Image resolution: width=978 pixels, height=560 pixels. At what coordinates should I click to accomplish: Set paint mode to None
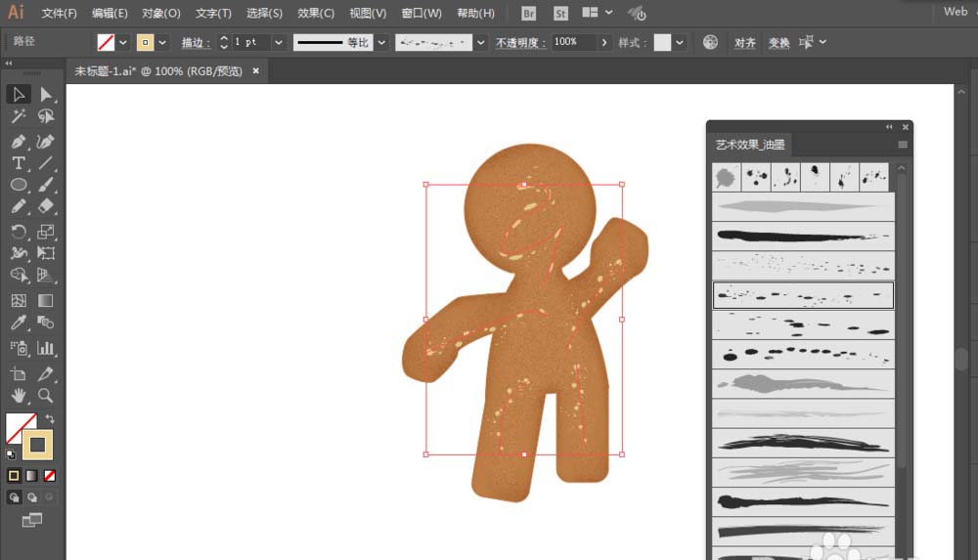pos(49,476)
